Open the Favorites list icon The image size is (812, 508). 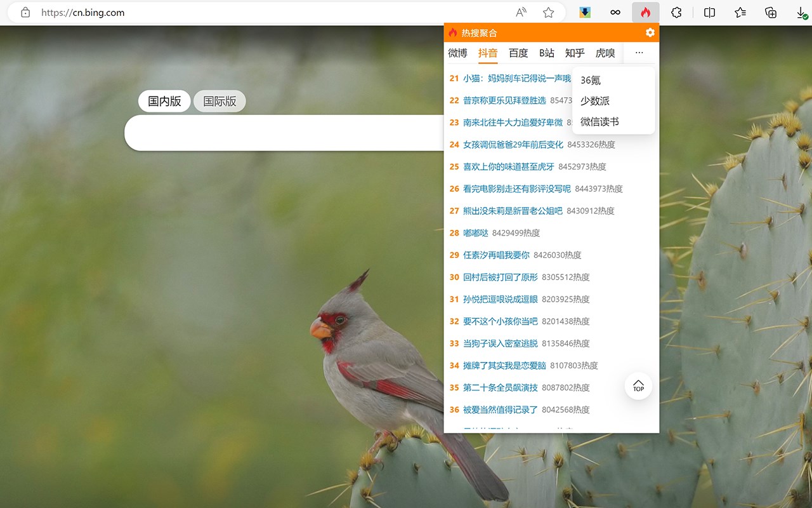point(740,13)
